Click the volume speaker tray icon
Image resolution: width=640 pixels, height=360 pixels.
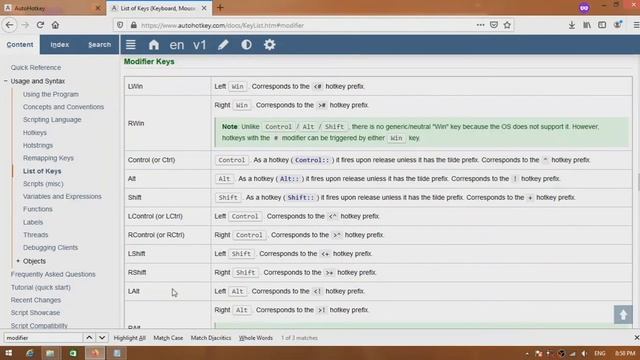point(584,353)
